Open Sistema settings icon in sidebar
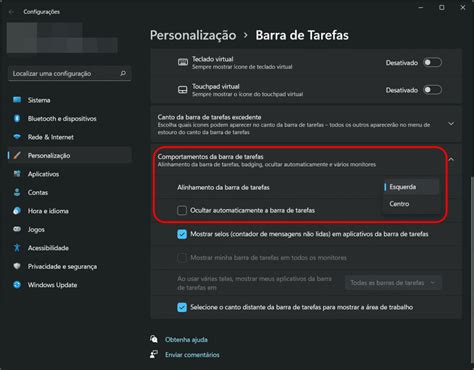 [x=17, y=100]
